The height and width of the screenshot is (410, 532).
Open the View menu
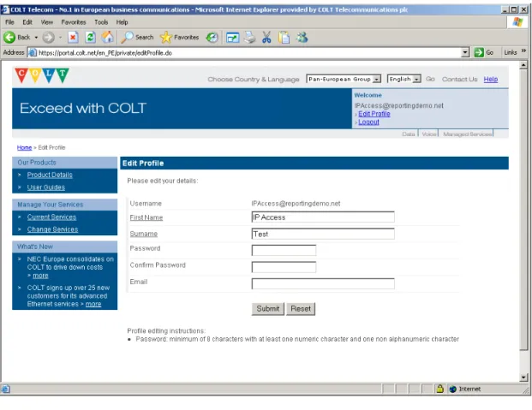coord(47,22)
